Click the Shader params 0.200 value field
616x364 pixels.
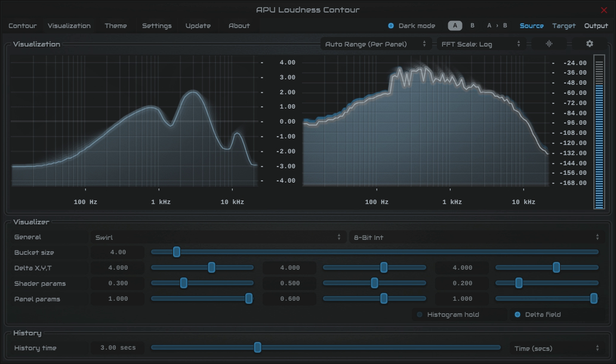(x=463, y=283)
